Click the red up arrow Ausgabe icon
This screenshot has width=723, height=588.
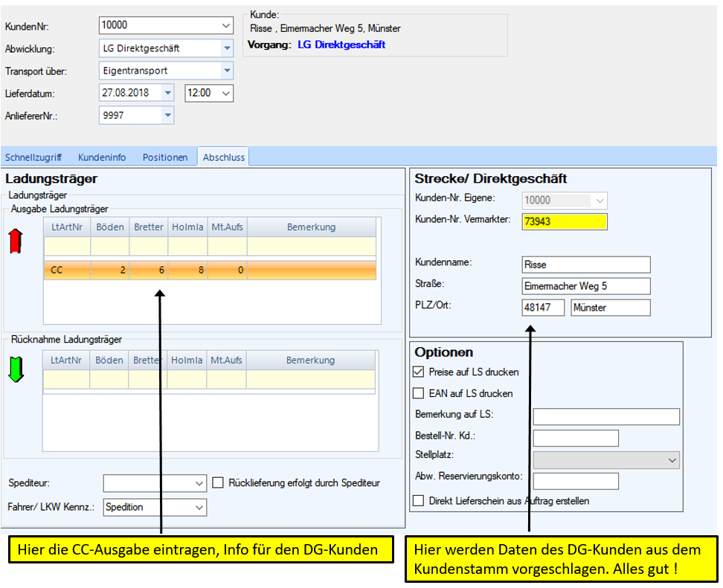point(17,242)
